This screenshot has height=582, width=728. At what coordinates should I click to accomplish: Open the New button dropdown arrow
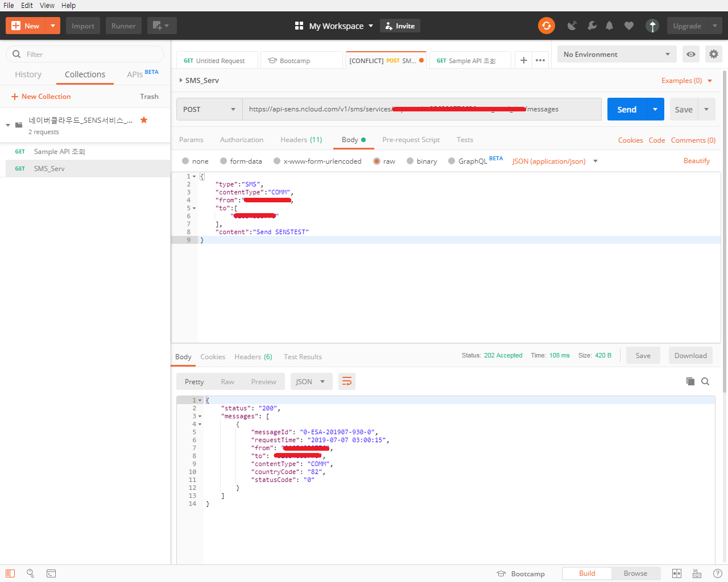click(x=53, y=26)
